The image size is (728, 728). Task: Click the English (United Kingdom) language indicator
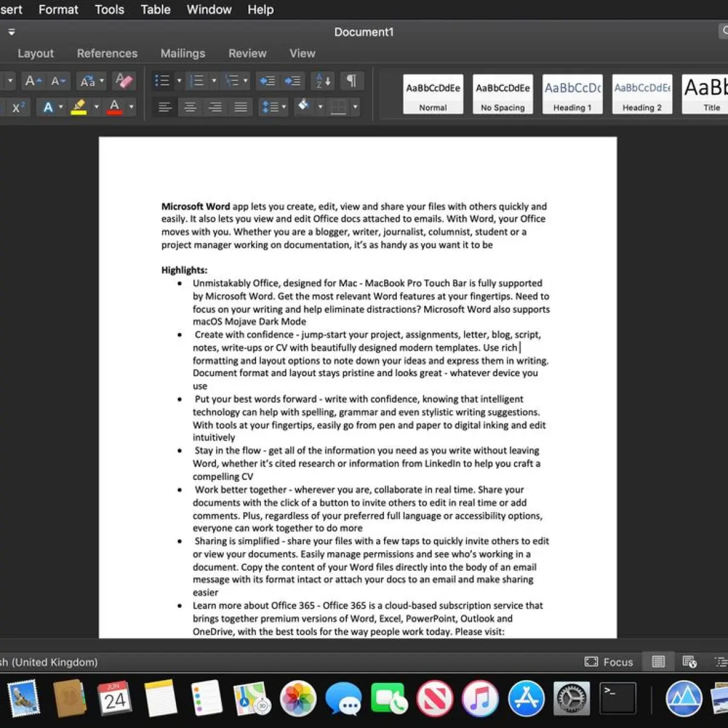(50, 662)
